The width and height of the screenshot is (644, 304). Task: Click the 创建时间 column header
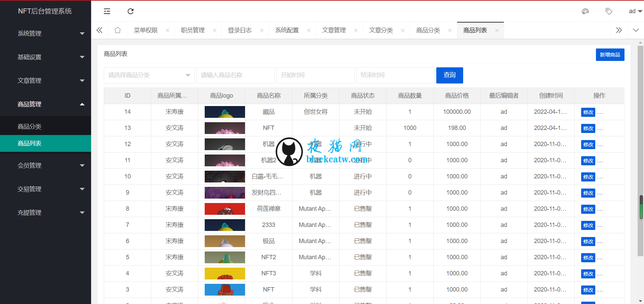(x=551, y=96)
